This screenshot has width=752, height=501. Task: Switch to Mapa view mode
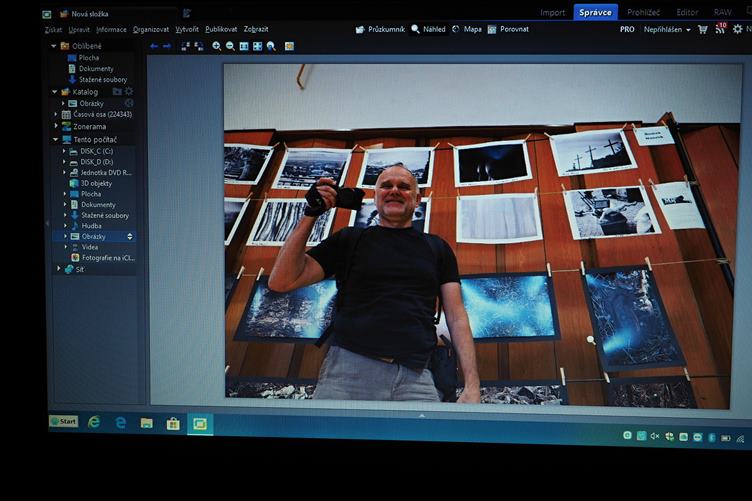(x=466, y=29)
